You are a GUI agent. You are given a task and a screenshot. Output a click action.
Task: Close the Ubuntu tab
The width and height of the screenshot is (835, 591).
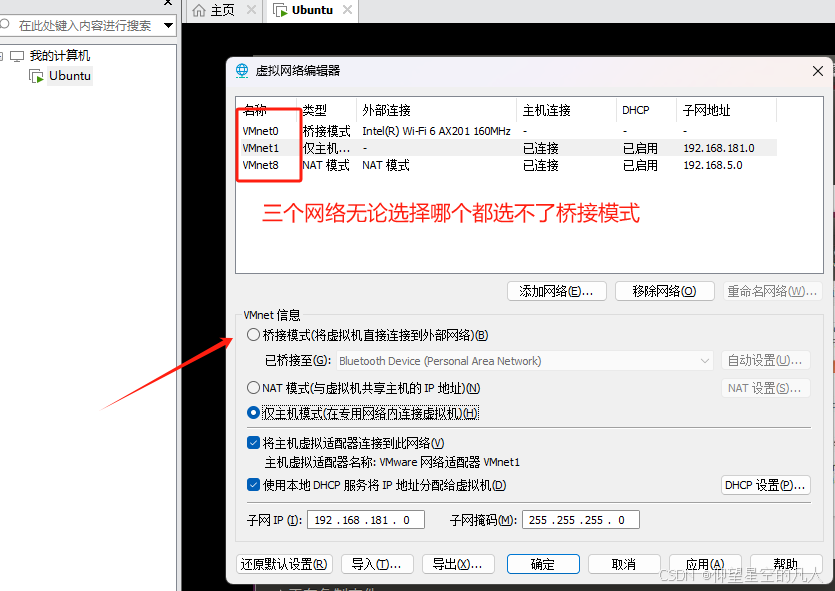tap(347, 10)
